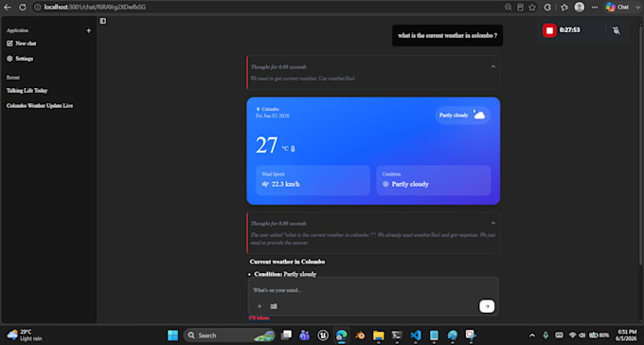Viewport: 644px width, 345px height.
Task: Open Task View on the taskbar
Action: click(286, 336)
